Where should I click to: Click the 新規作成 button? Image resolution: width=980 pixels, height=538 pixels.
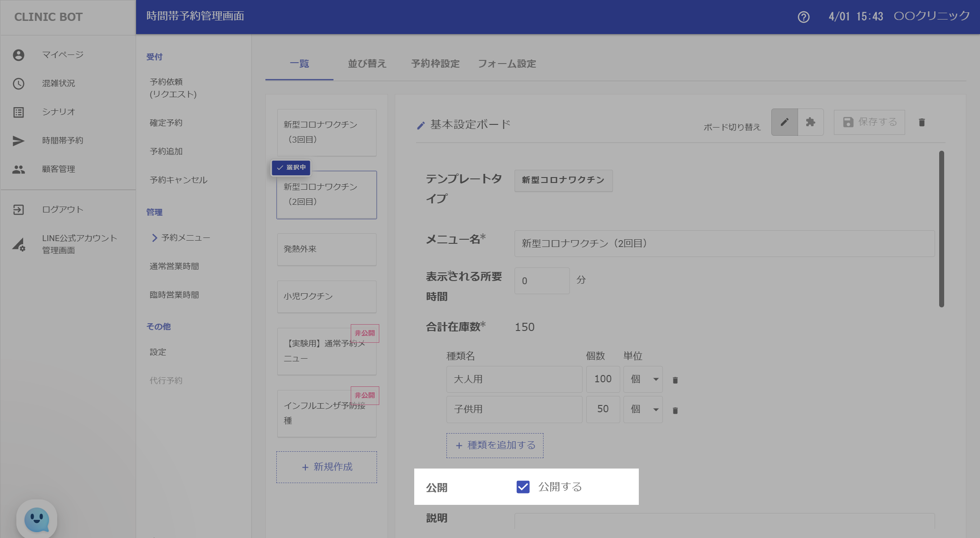(x=327, y=467)
